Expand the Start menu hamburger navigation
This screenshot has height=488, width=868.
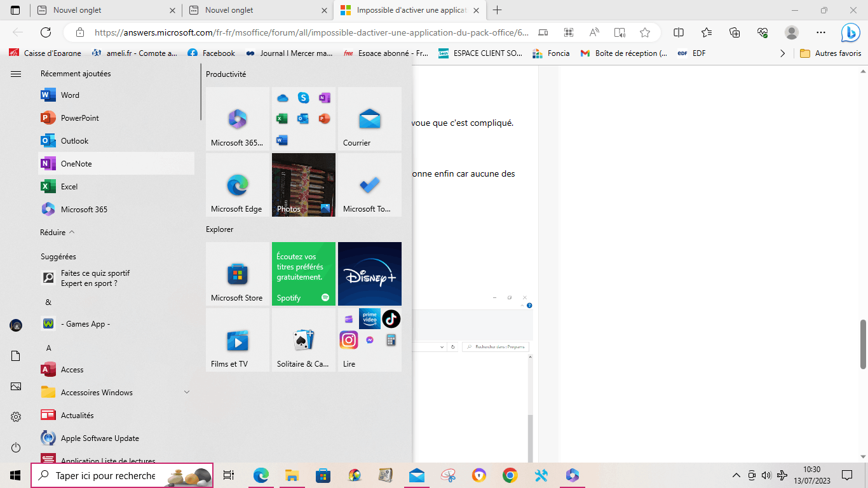click(16, 74)
